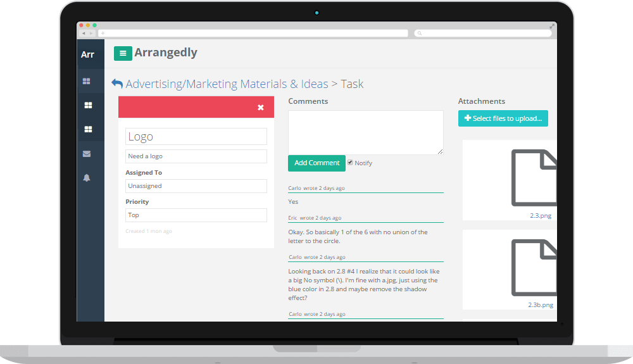Click Select files to upload button
Screen dimensions: 633x364
click(503, 118)
